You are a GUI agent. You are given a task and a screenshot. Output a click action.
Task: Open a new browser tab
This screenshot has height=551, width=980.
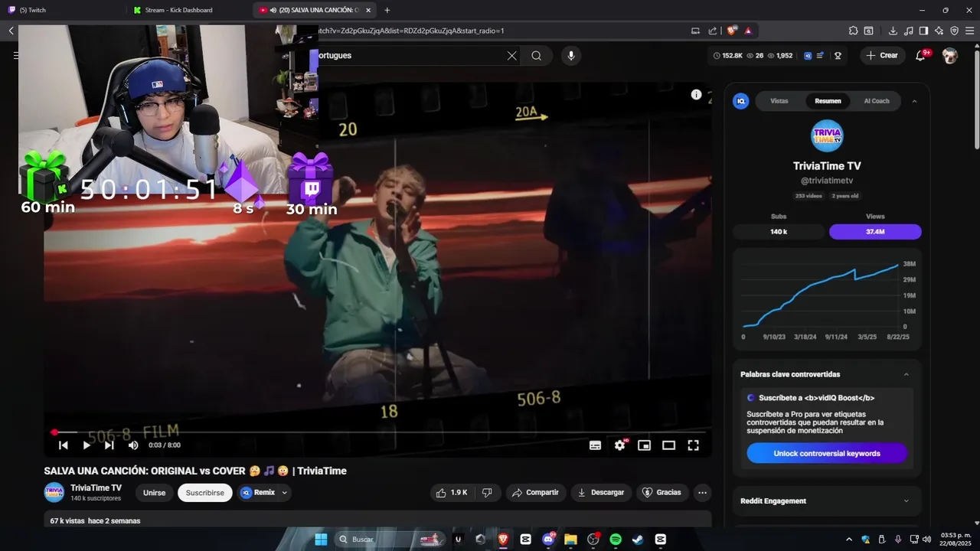(387, 10)
